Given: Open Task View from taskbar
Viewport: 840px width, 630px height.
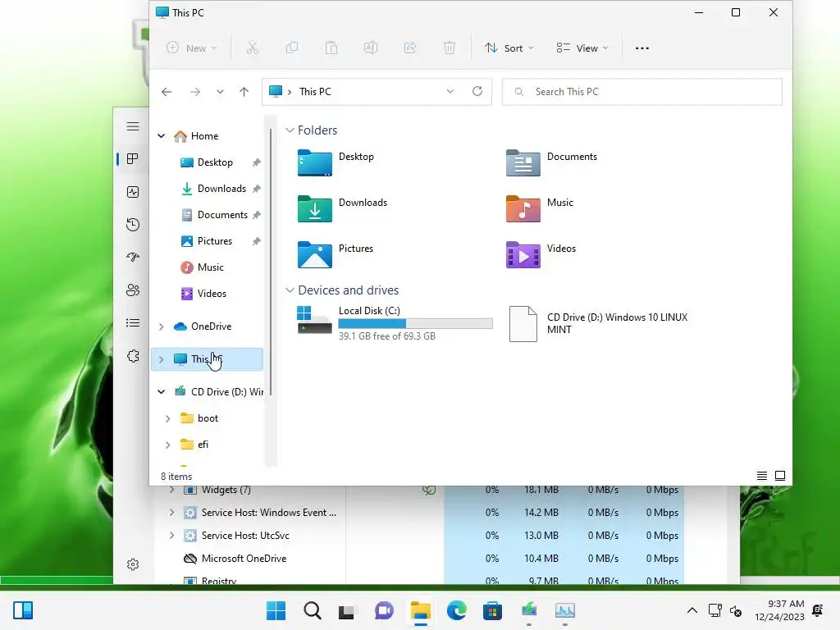Looking at the screenshot, I should 347,610.
